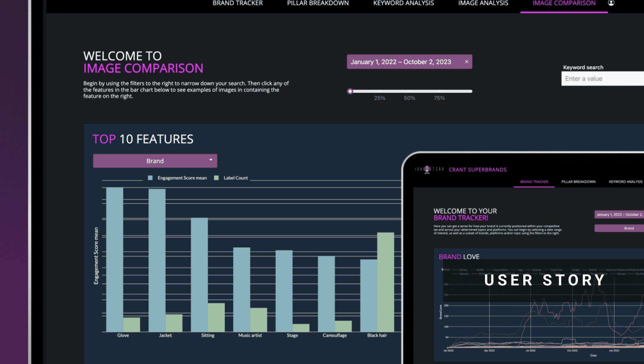Clear the date range with the X icon

(x=466, y=62)
